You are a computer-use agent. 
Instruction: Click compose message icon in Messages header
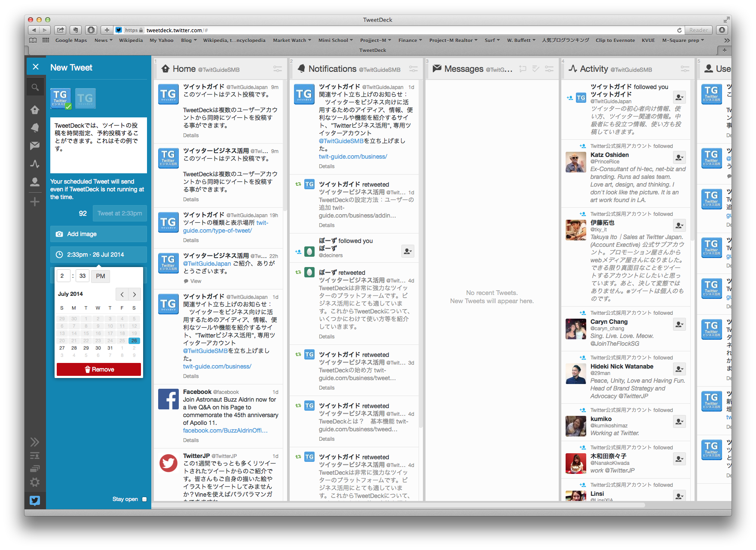[523, 69]
